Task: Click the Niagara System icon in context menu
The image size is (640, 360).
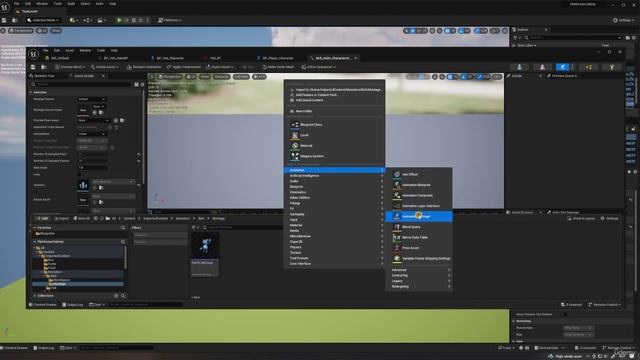Action: pyautogui.click(x=295, y=156)
